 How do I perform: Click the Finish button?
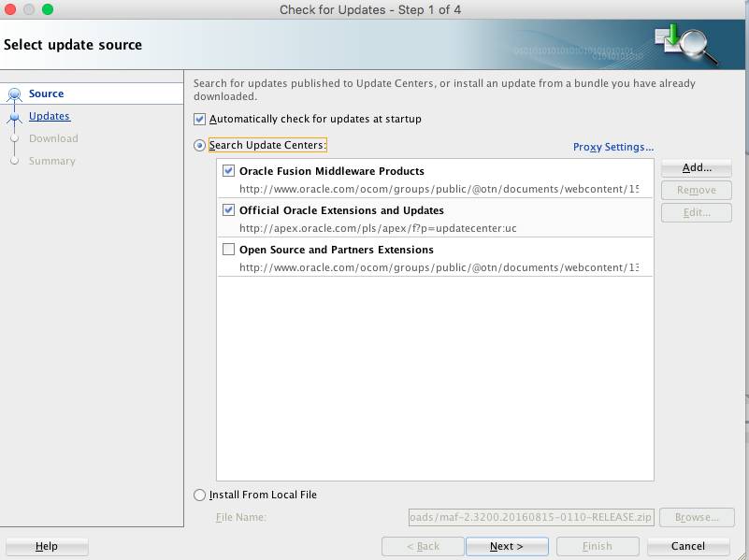[x=598, y=546]
